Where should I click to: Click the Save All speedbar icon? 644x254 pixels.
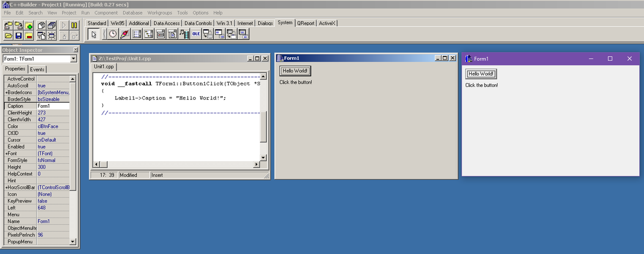click(18, 25)
